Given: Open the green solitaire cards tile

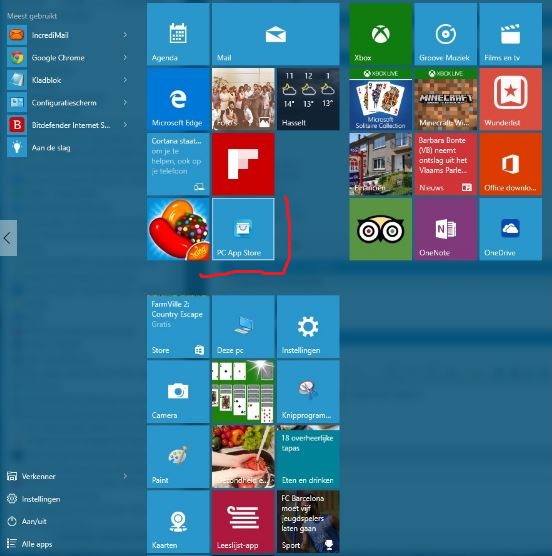Looking at the screenshot, I should pyautogui.click(x=243, y=392).
